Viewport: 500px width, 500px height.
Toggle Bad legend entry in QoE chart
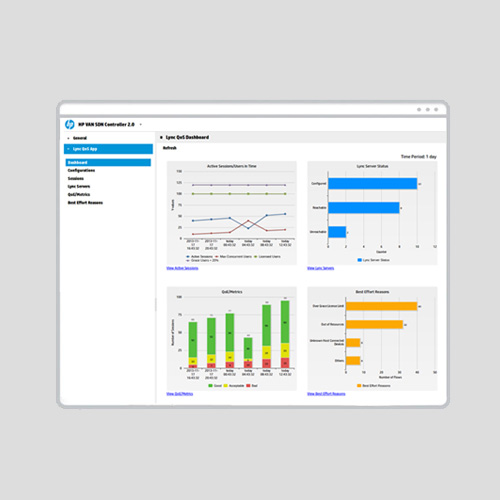(x=252, y=386)
